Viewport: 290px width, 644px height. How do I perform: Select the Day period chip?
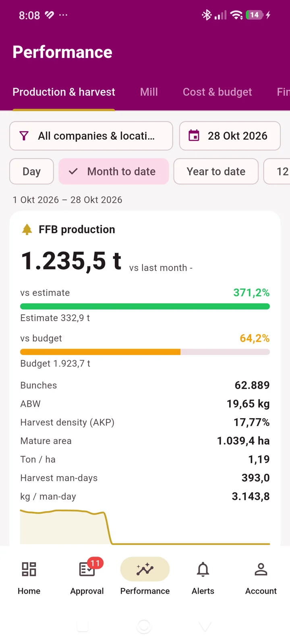(x=31, y=171)
